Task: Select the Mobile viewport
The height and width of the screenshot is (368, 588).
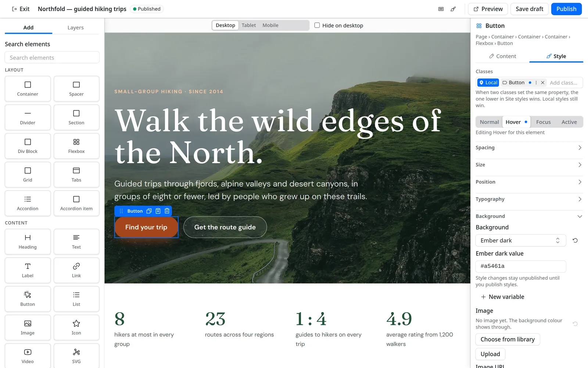Action: click(x=270, y=25)
